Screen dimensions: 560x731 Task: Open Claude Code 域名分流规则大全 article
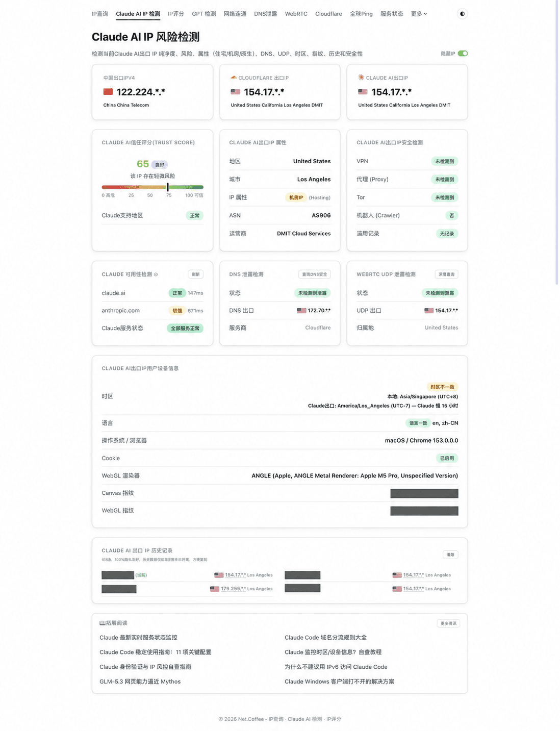click(325, 638)
